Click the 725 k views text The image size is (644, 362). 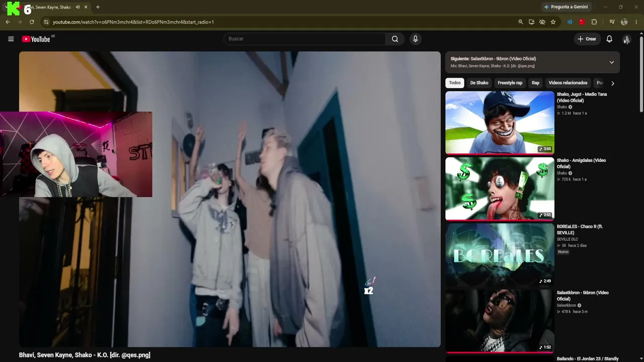(x=567, y=179)
